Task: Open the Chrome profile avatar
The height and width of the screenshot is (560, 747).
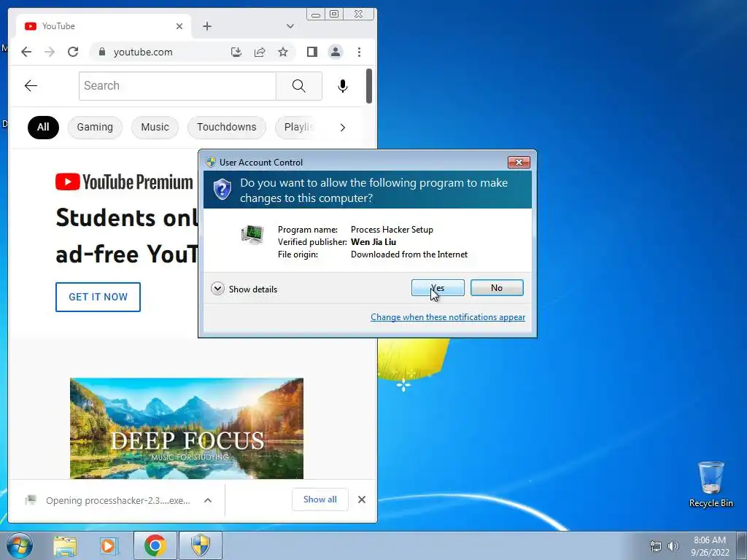Action: pyautogui.click(x=336, y=52)
